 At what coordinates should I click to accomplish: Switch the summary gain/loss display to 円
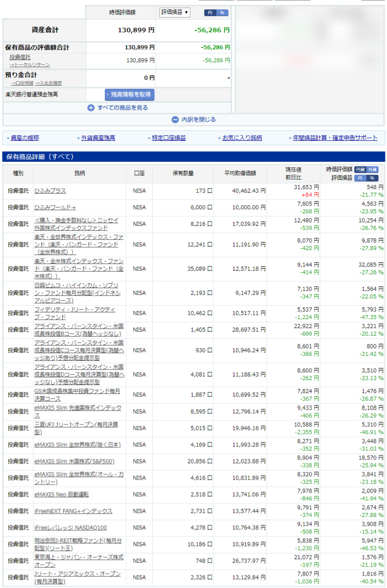211,13
